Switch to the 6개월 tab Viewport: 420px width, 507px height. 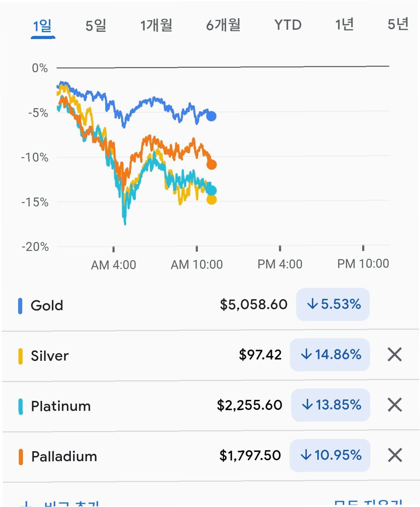[x=223, y=25]
